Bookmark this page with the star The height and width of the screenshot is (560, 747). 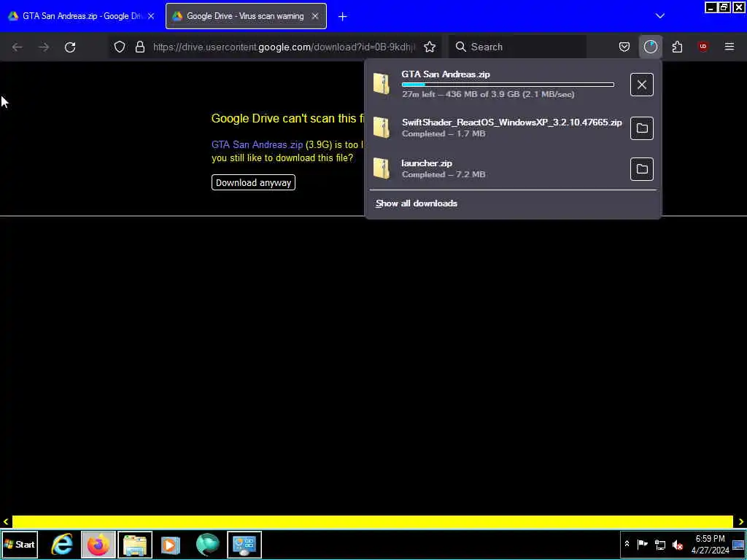pos(430,47)
